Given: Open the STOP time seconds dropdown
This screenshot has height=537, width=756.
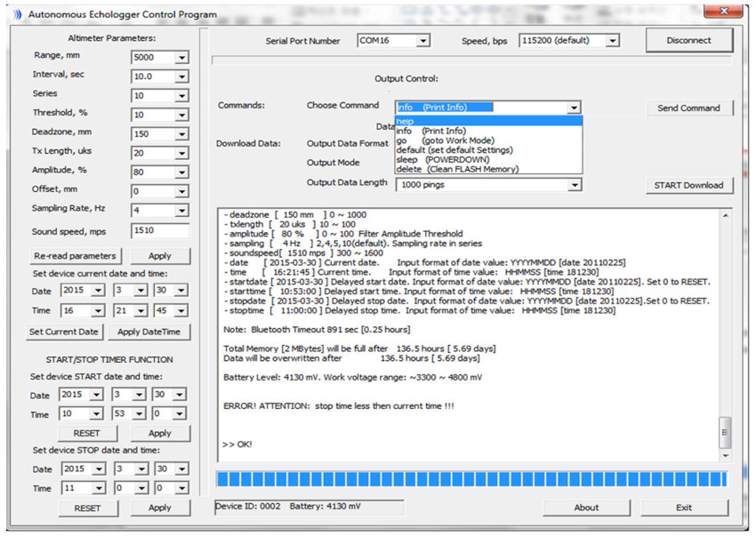Looking at the screenshot, I should click(x=181, y=489).
